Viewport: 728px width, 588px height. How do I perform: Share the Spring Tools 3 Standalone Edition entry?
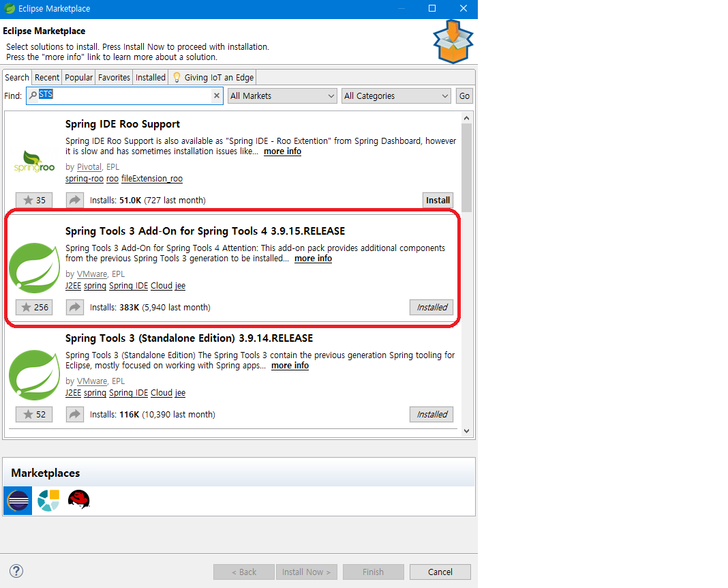click(x=75, y=414)
